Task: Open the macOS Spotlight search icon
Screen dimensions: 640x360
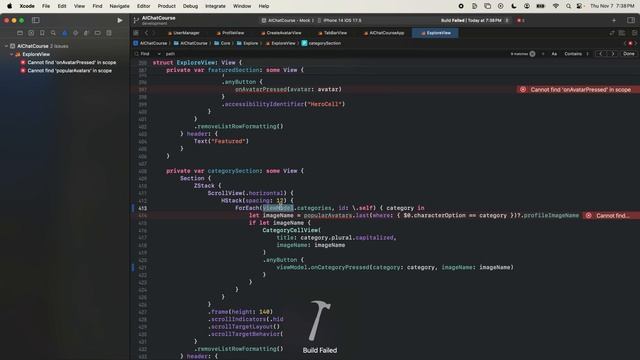Action: (x=568, y=6)
